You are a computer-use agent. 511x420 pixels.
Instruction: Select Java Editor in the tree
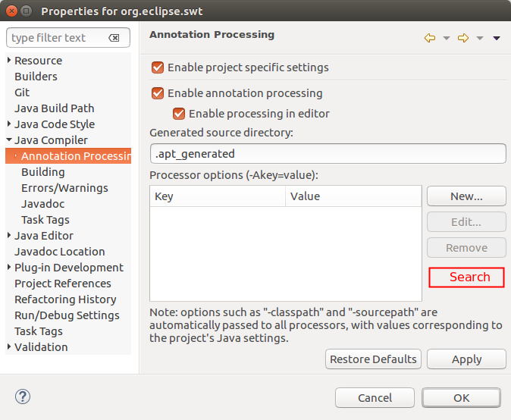tap(44, 236)
